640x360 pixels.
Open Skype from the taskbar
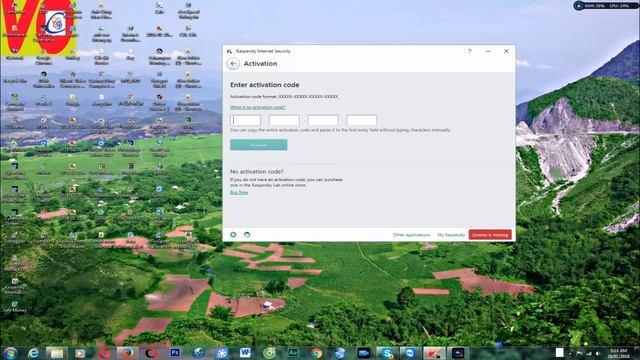pos(386,353)
